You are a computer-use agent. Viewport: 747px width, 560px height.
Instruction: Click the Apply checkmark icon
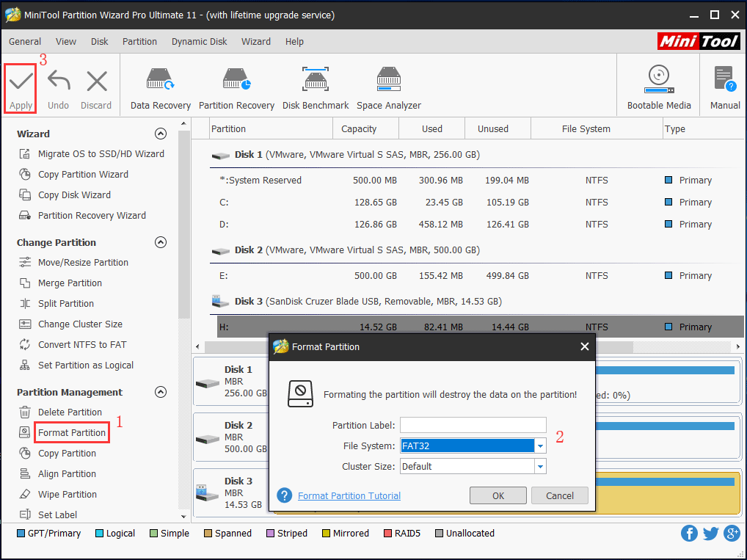click(x=21, y=81)
